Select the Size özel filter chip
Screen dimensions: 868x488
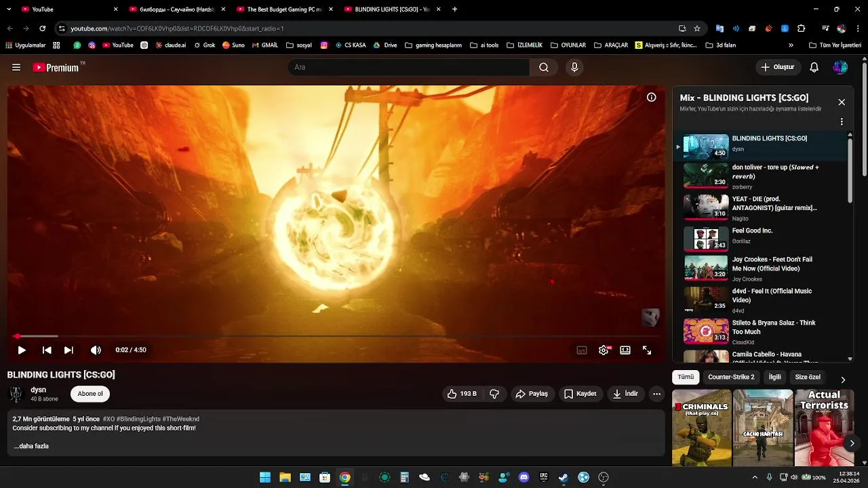coord(808,377)
